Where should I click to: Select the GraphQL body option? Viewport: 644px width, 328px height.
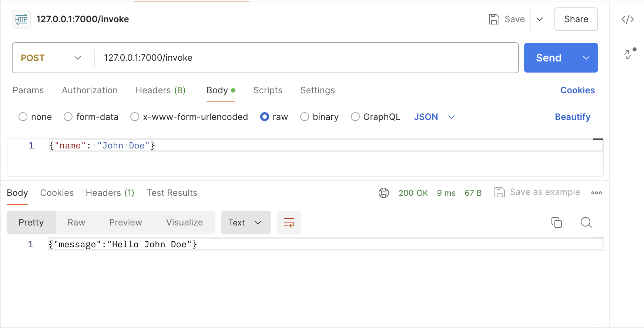coord(355,117)
